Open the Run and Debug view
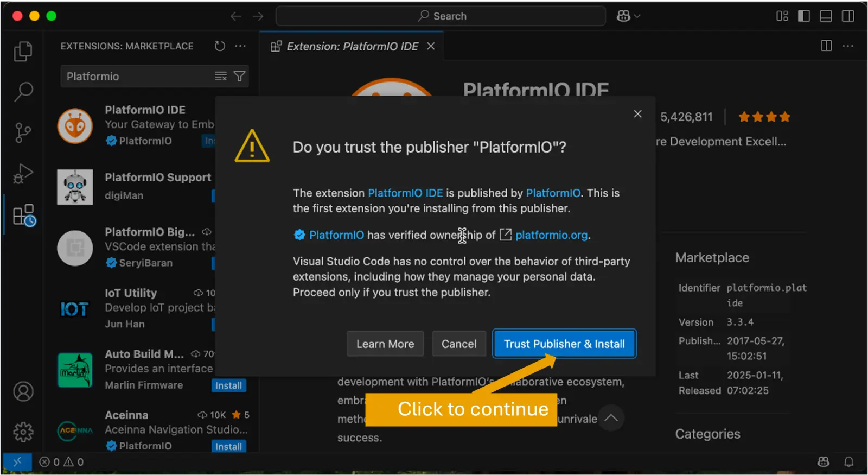This screenshot has width=868, height=475. (x=23, y=174)
